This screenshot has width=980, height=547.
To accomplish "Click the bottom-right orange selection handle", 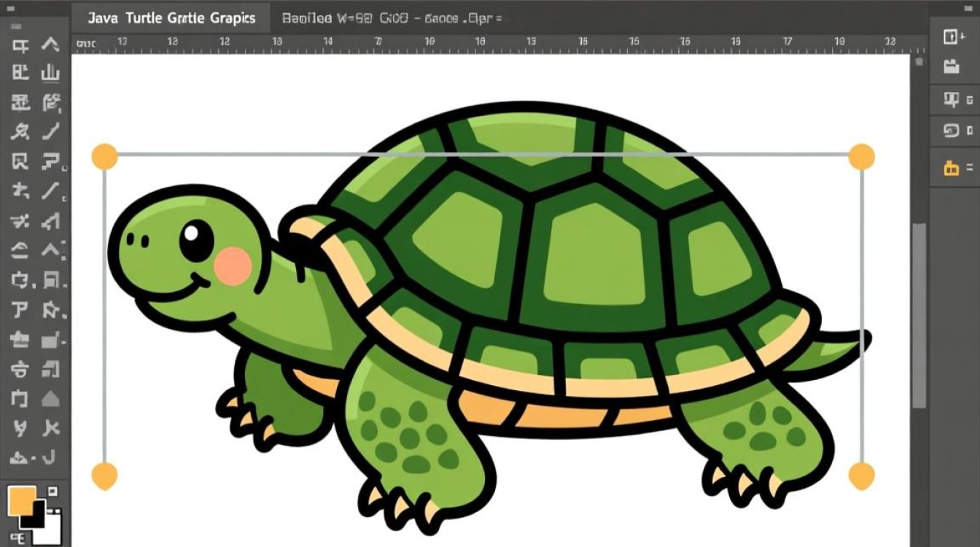I will point(862,476).
